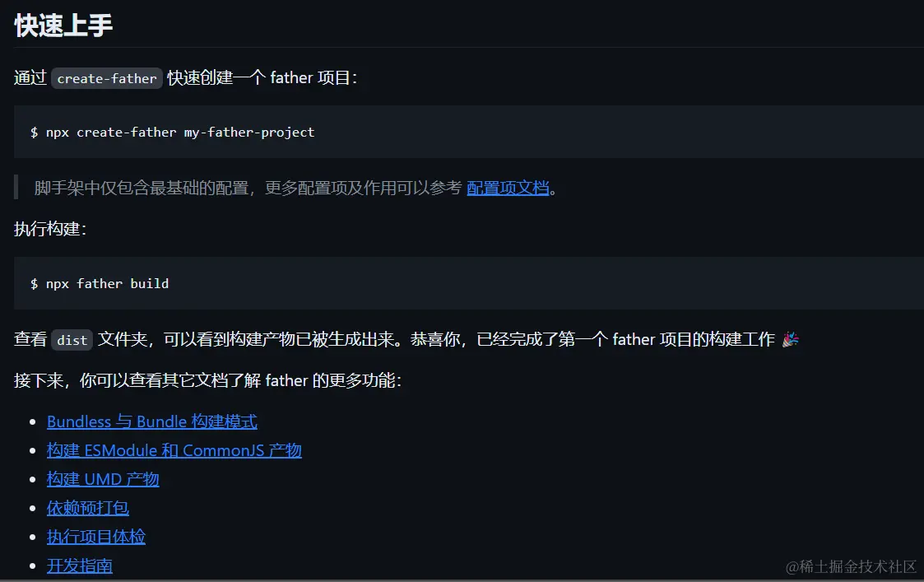Screen dimensions: 924x582
Task: Open the 配置项文档 link
Action: click(x=508, y=189)
